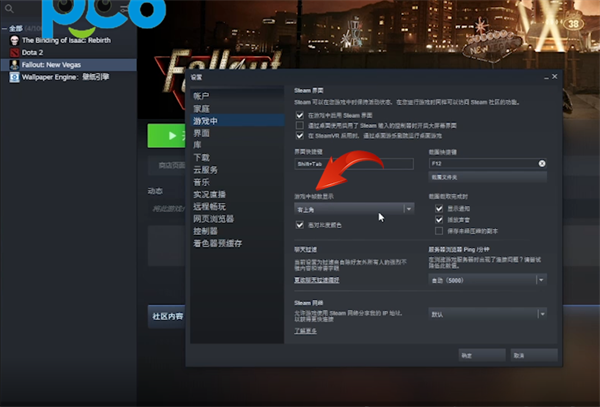Open the 截图文件夹 screenshot folder button
This screenshot has height=407, width=600.
point(488,177)
